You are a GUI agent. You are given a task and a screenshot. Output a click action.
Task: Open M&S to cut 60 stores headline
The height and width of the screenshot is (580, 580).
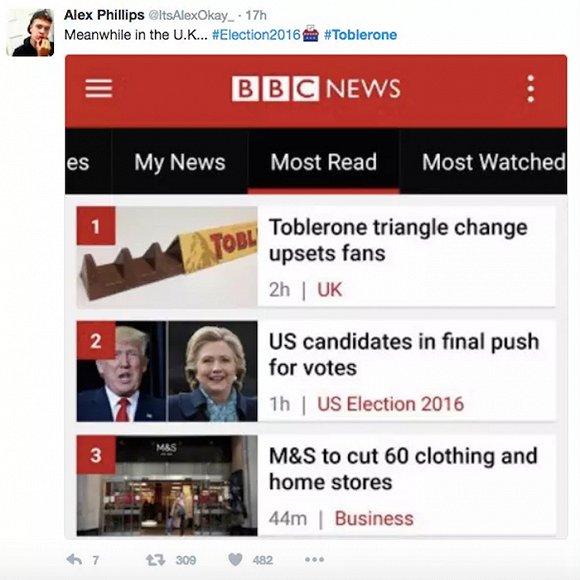click(403, 469)
